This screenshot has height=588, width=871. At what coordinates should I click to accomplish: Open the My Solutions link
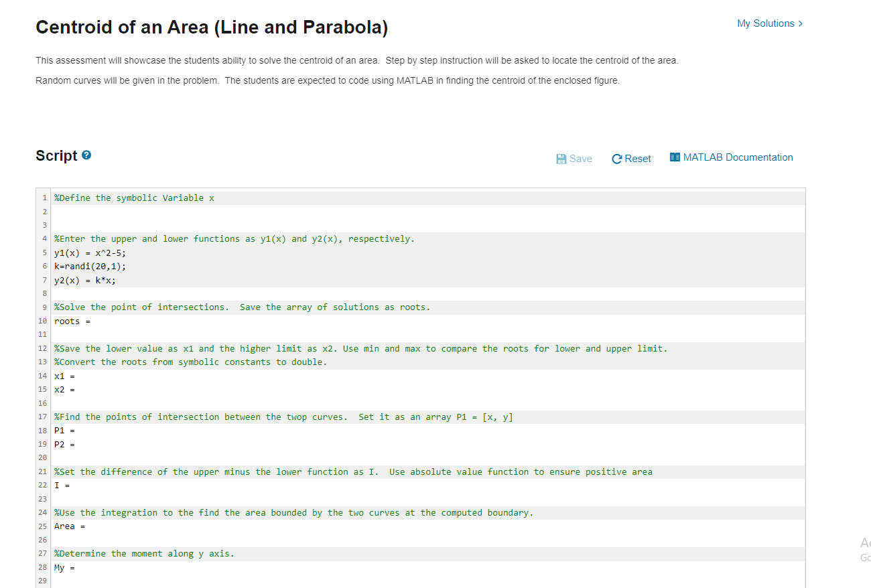[x=764, y=23]
